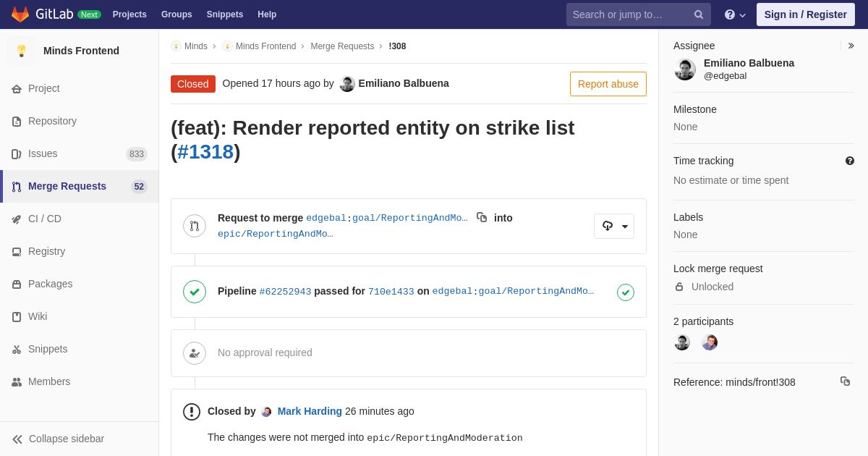Click the Minds Frontend breadcrumb link
This screenshot has width=868, height=456.
265,46
